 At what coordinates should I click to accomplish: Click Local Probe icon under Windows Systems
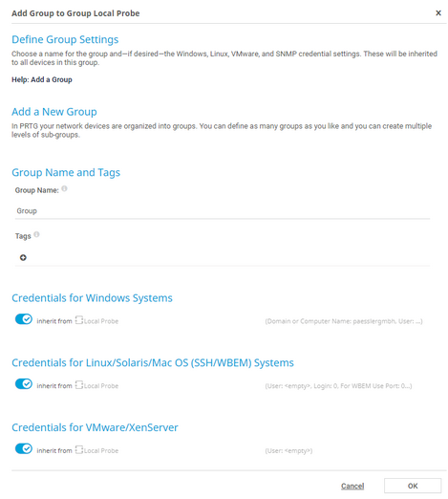[x=79, y=320]
